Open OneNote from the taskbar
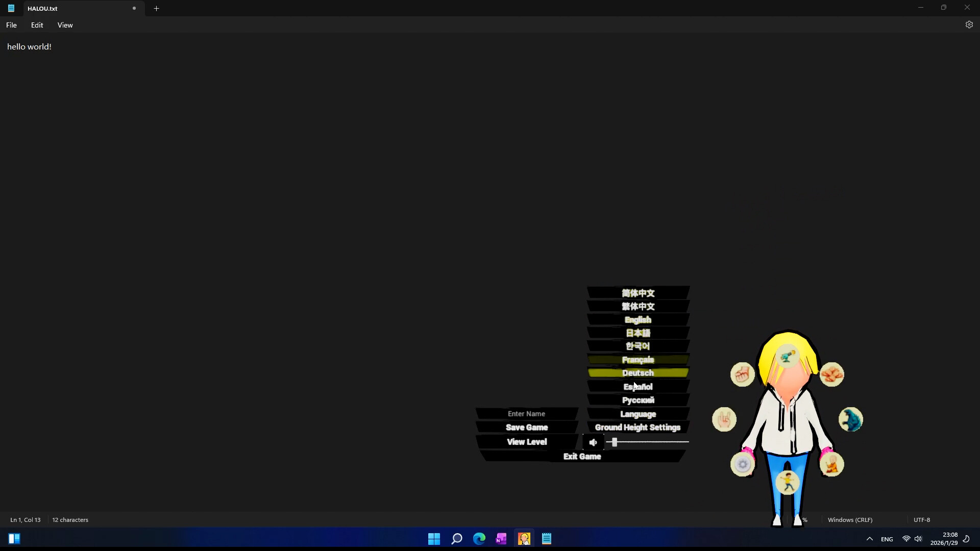980x551 pixels. (x=502, y=538)
